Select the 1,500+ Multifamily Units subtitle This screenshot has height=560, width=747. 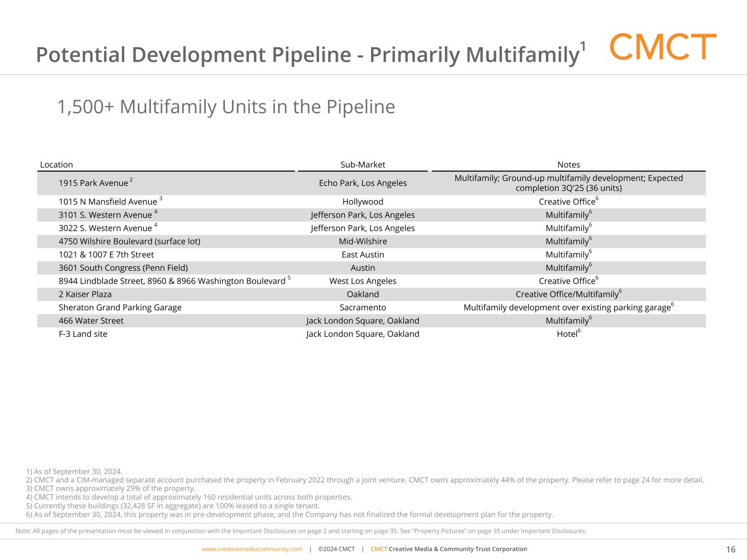pos(225,107)
